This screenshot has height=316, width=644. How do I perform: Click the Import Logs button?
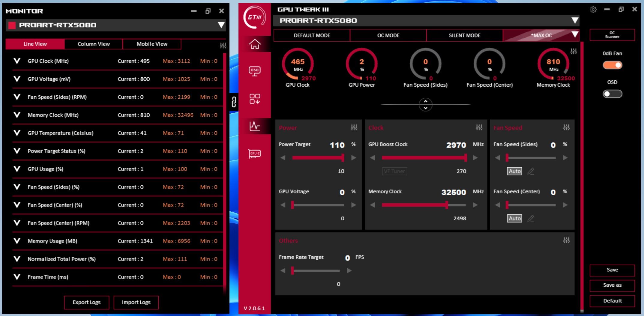(136, 302)
